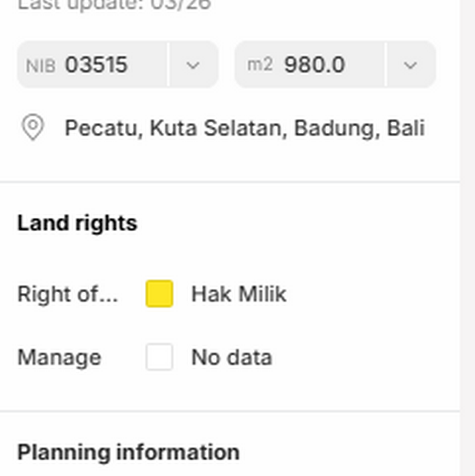Click the panel's right-edge scrollbar strip
475x476 pixels.
tap(467, 243)
